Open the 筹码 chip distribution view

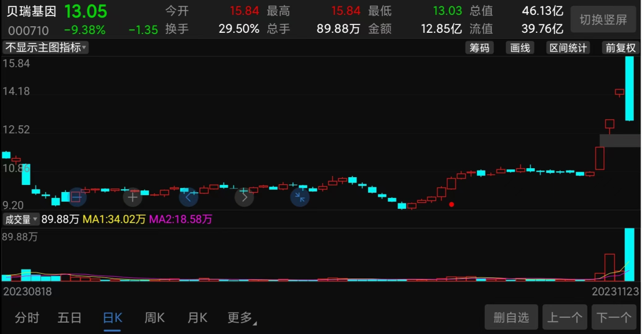point(479,48)
